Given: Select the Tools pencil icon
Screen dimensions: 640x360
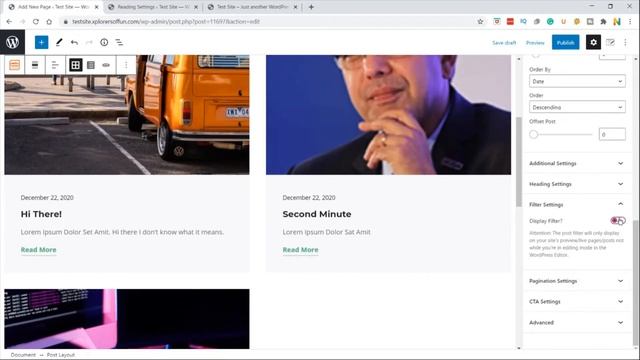Looking at the screenshot, I should pyautogui.click(x=59, y=42).
